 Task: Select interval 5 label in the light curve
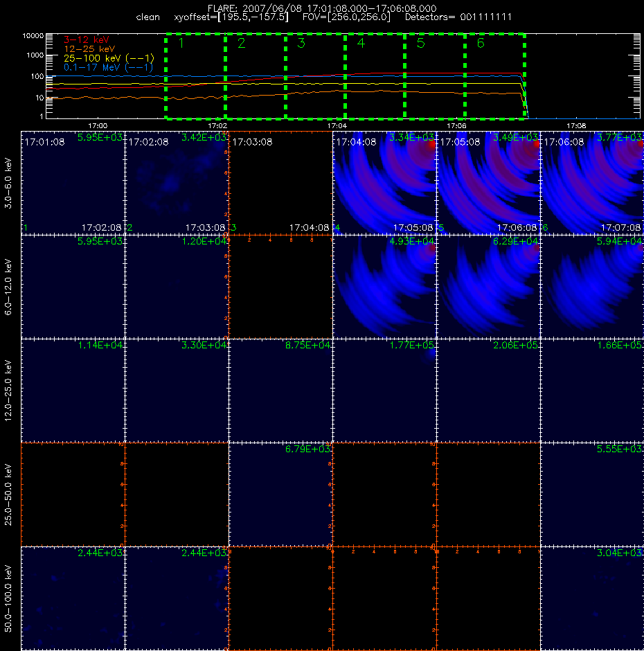click(x=420, y=43)
